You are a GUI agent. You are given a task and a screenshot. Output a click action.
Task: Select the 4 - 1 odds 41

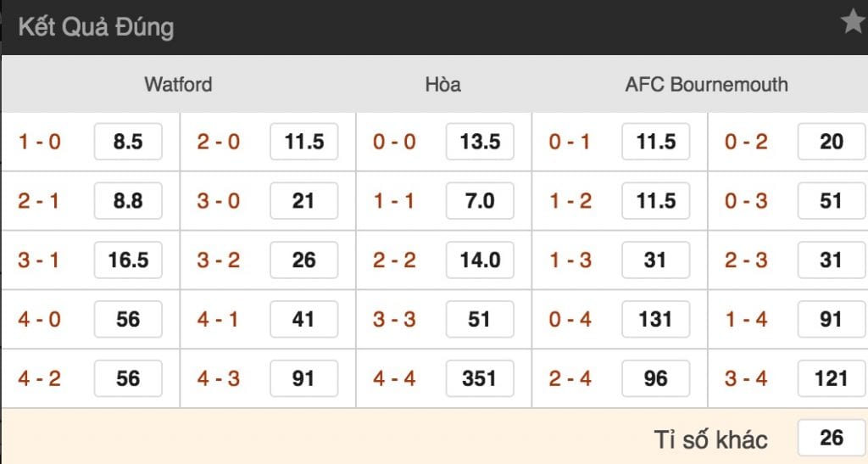click(x=304, y=319)
